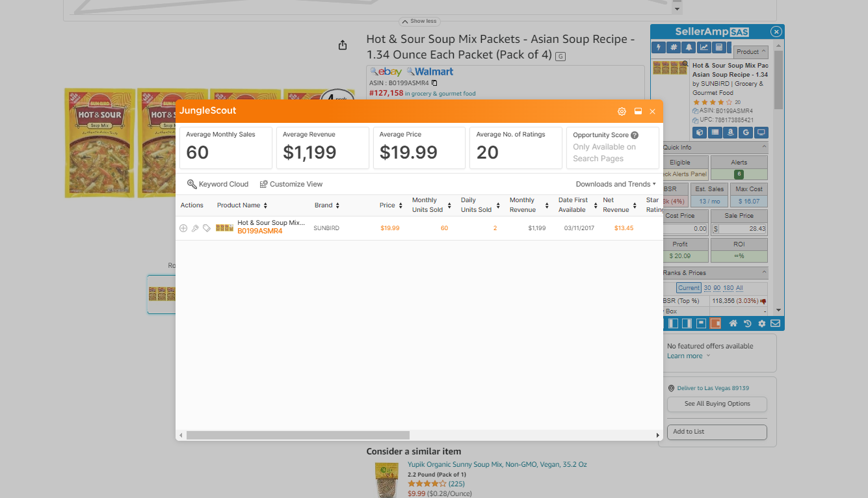Click the Cost Price input field
This screenshot has height=498, width=868.
click(684, 229)
